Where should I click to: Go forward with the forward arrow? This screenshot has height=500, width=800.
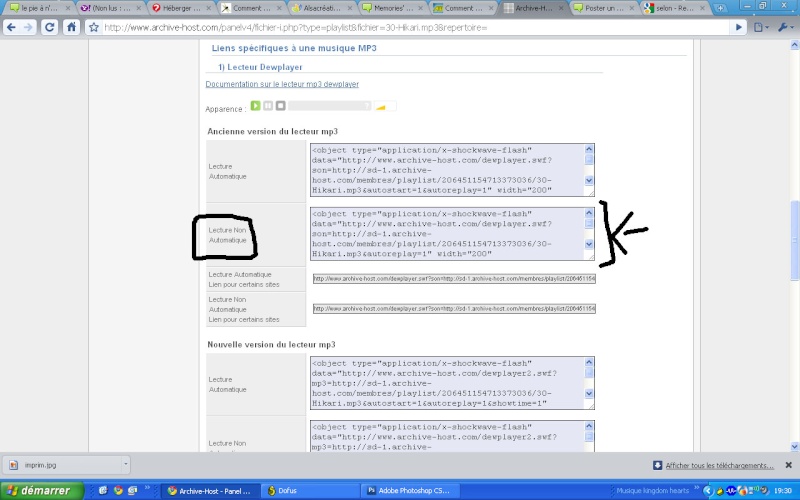point(29,28)
